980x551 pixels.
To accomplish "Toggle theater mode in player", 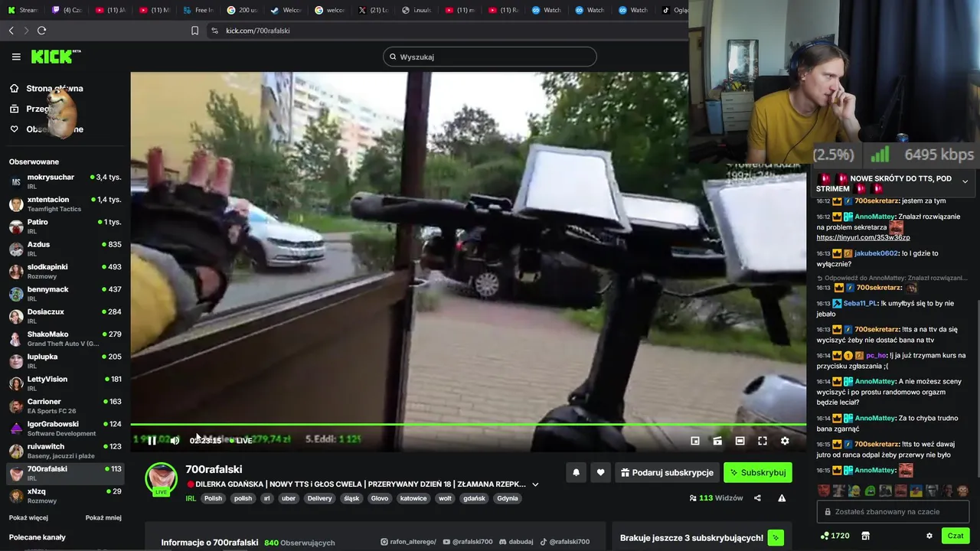I will [x=740, y=441].
